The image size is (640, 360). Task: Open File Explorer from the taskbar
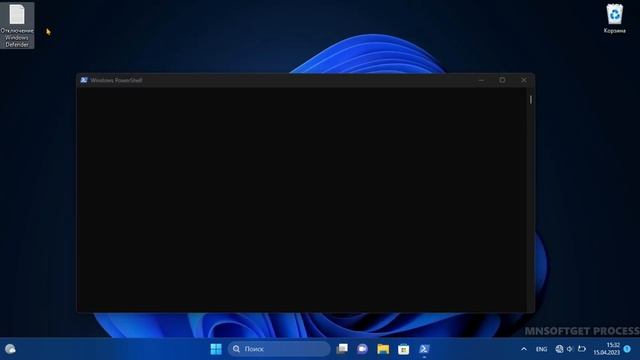coord(383,349)
